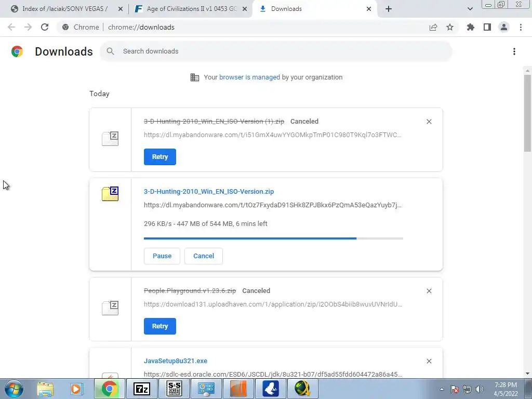
Task: Open 7-Zip from the taskbar
Action: (142, 389)
